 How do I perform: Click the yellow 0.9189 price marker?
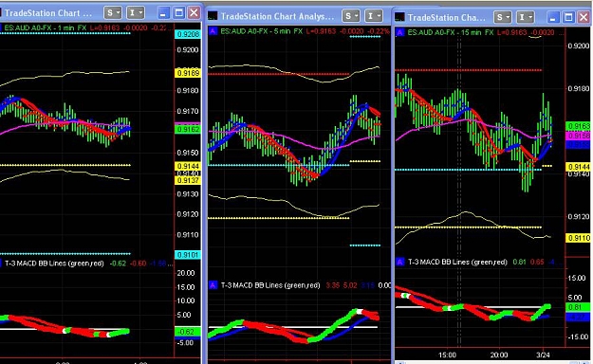click(x=188, y=73)
